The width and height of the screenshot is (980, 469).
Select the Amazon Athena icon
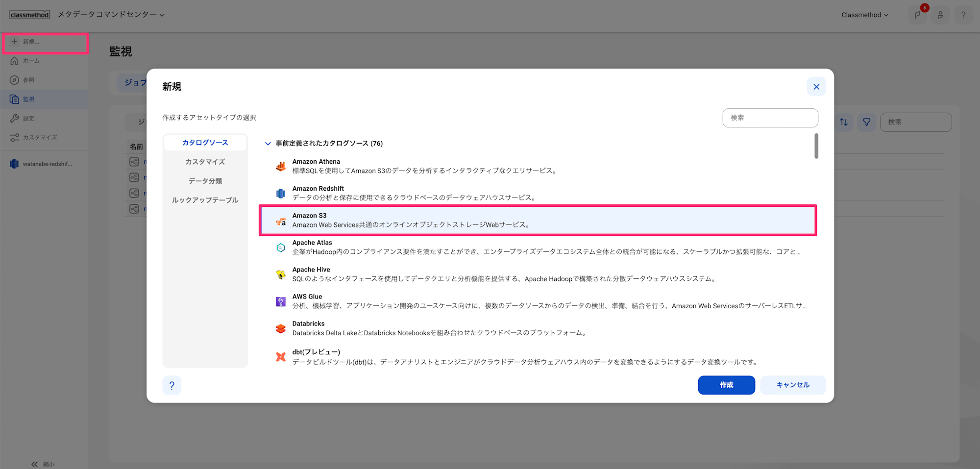pyautogui.click(x=281, y=167)
